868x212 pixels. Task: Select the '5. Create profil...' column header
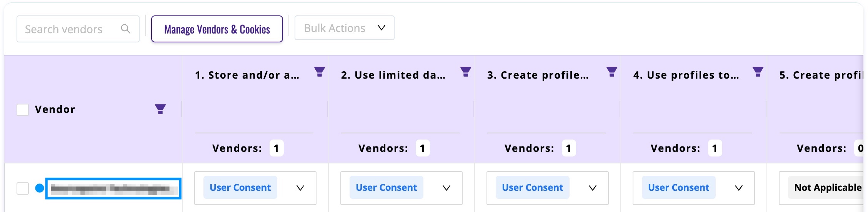coord(821,75)
